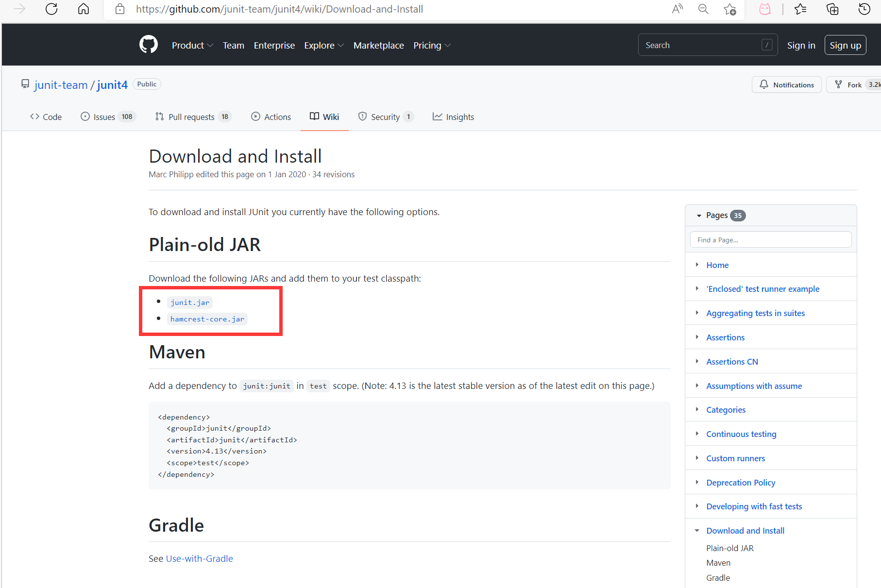Click the Sign up button
The image size is (881, 588).
(846, 45)
